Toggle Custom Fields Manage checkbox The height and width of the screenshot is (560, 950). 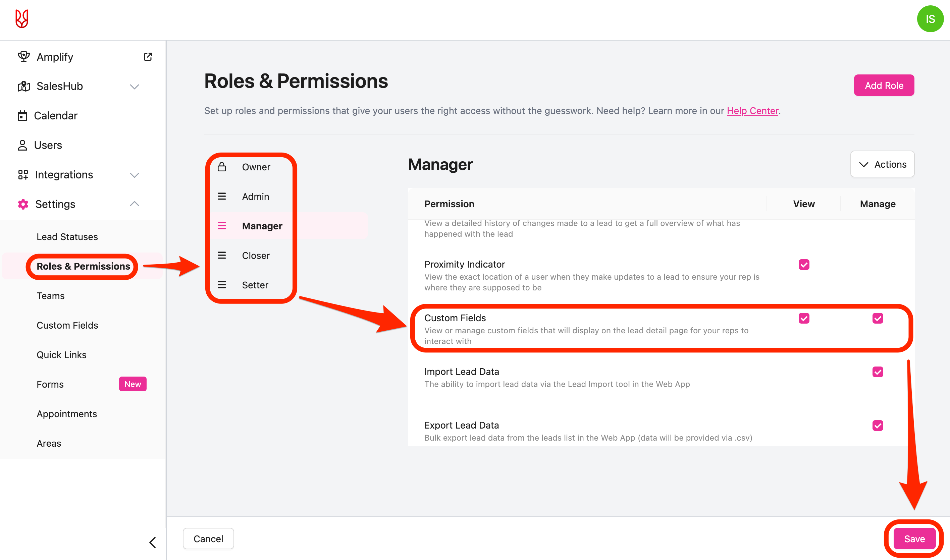(878, 318)
